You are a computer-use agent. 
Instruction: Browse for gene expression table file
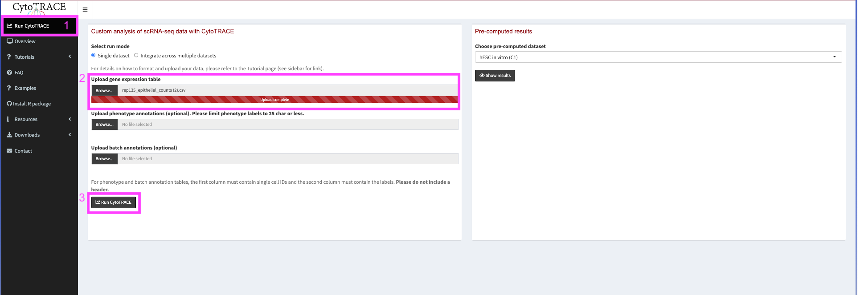tap(105, 90)
